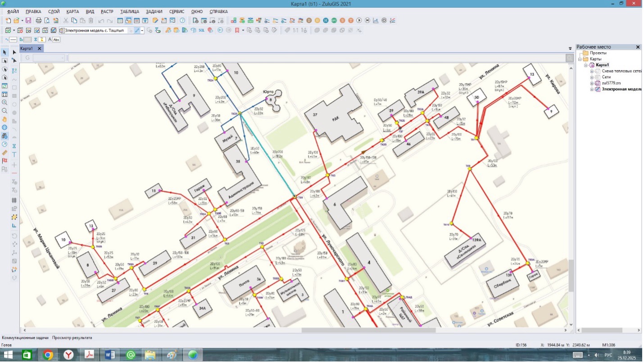
Task: Click the SQL query icon
Action: (x=201, y=31)
